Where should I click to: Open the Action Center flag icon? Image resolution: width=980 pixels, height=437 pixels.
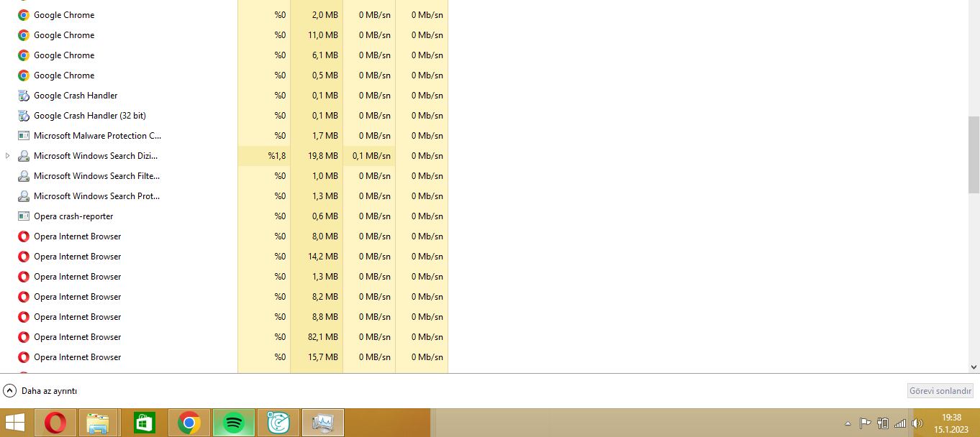coord(866,423)
